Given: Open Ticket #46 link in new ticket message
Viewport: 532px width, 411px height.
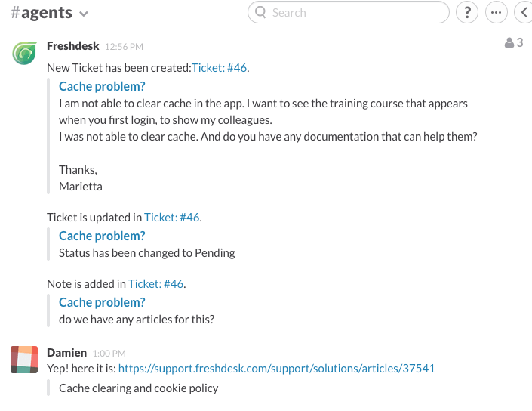Looking at the screenshot, I should (219, 68).
